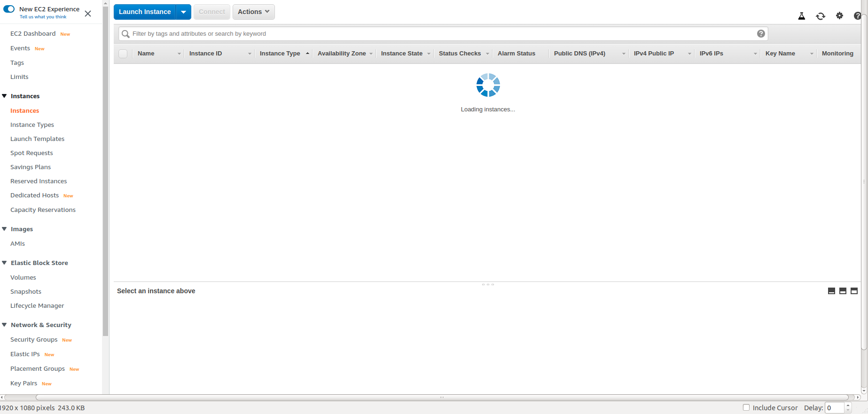The image size is (868, 414).
Task: Open Snapshots in the sidebar
Action: [x=26, y=292]
